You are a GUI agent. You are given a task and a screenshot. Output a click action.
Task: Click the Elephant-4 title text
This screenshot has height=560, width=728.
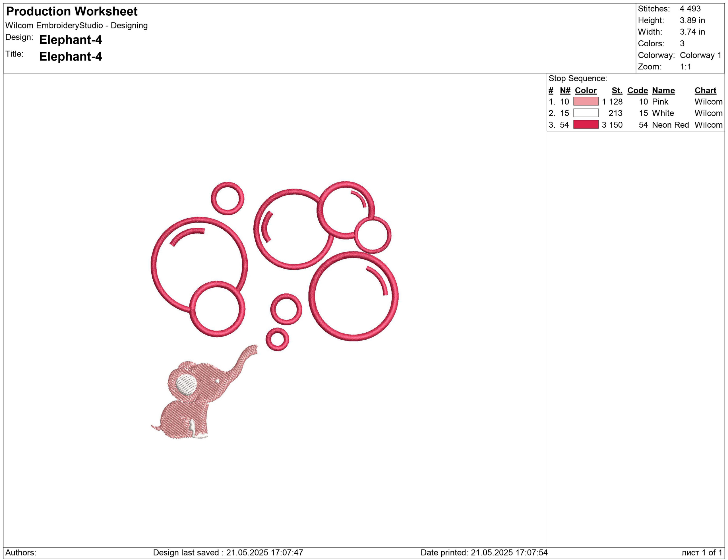click(70, 56)
